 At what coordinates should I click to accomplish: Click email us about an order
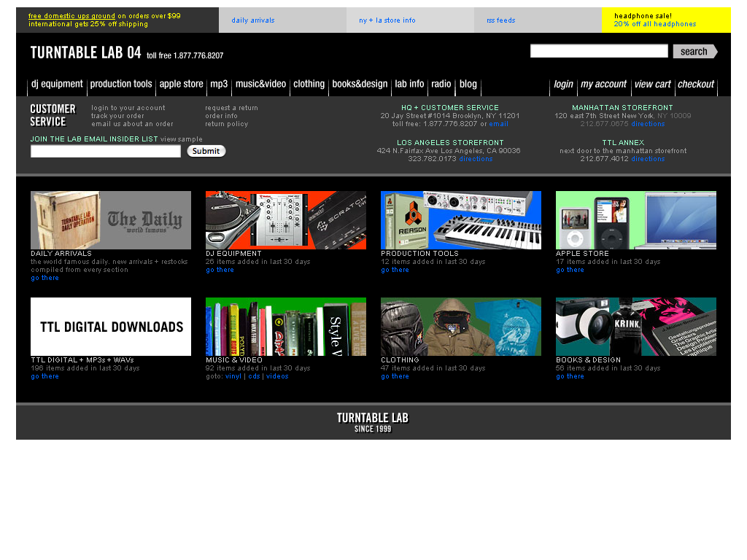tap(132, 124)
